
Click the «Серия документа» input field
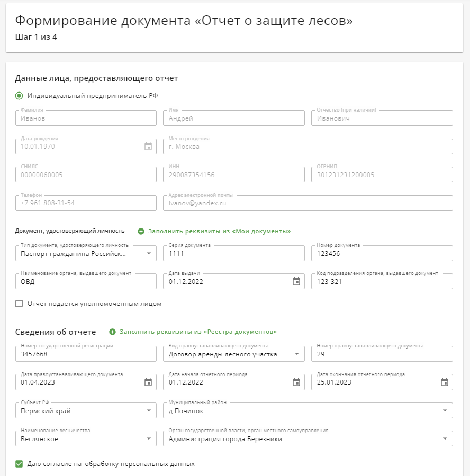(x=233, y=254)
